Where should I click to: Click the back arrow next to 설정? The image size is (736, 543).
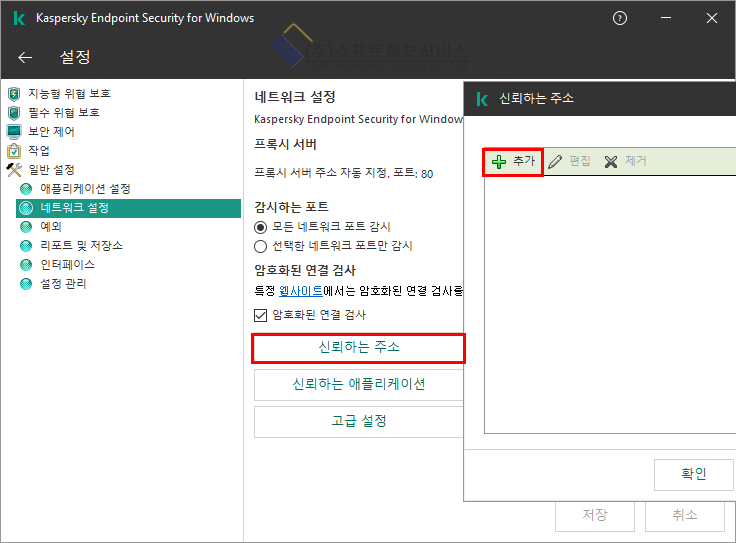25,57
